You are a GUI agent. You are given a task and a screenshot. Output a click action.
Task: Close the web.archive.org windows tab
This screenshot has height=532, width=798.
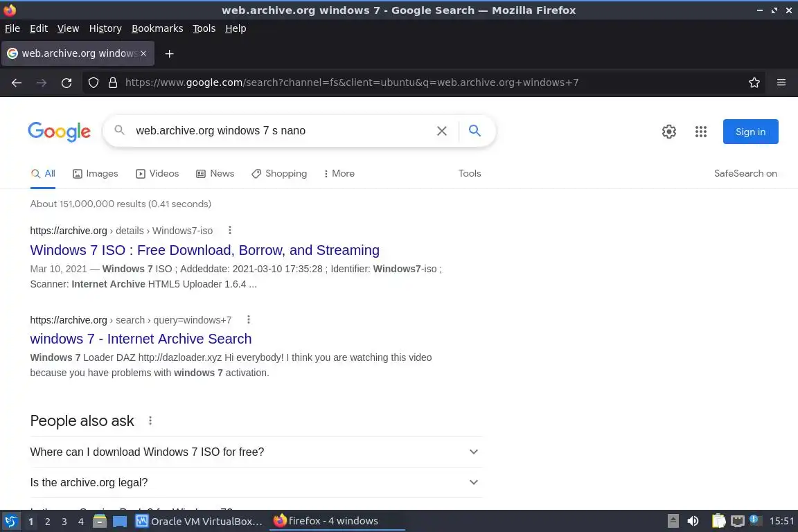pyautogui.click(x=143, y=53)
